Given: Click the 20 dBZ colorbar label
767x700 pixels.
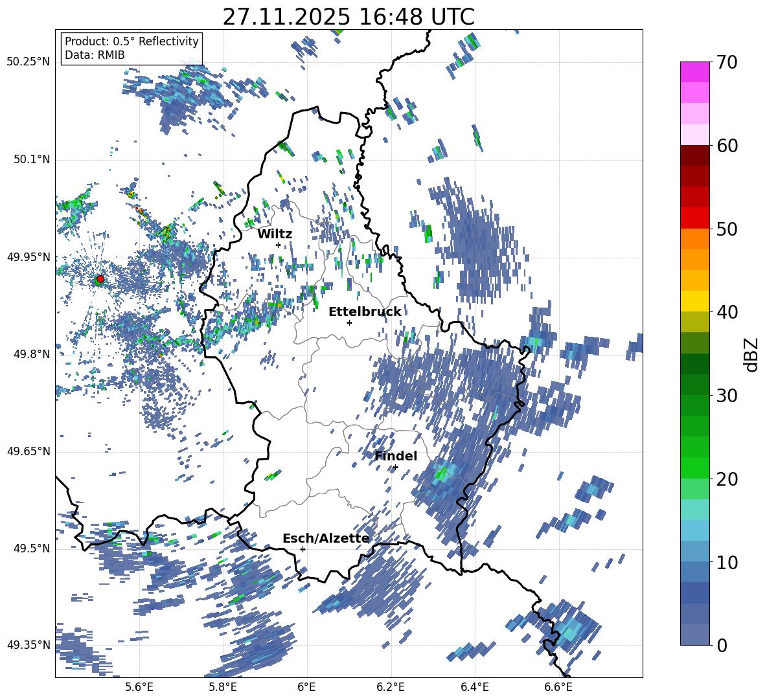Looking at the screenshot, I should 727,479.
